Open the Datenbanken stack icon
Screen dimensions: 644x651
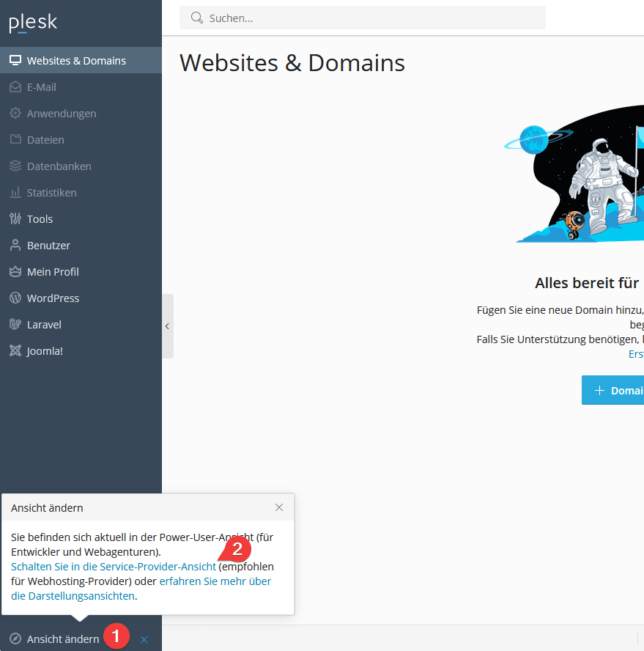click(x=15, y=166)
